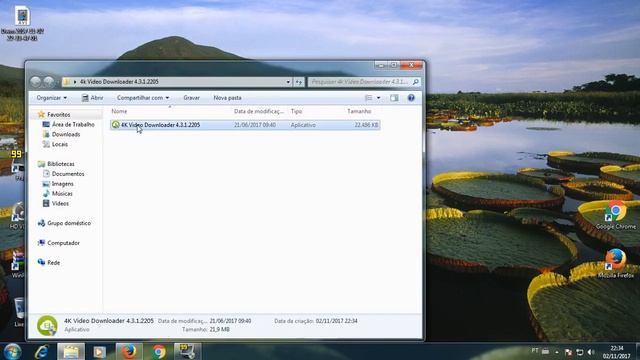This screenshot has width=640, height=360.
Task: Open the view options dropdown arrow
Action: tap(378, 98)
